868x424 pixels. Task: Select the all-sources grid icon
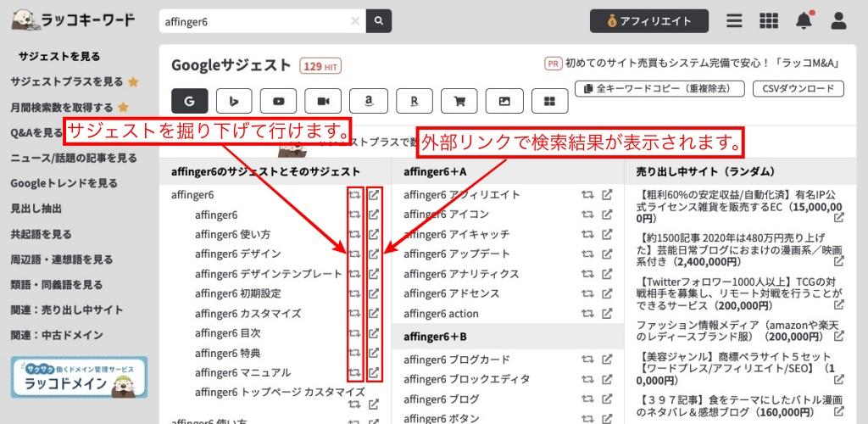[x=549, y=101]
